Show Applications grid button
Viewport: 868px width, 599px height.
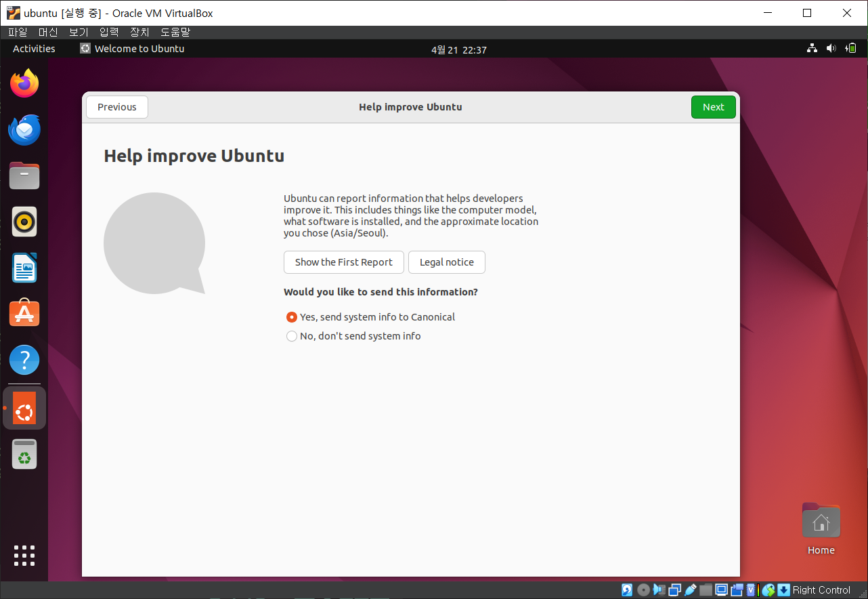coord(24,555)
